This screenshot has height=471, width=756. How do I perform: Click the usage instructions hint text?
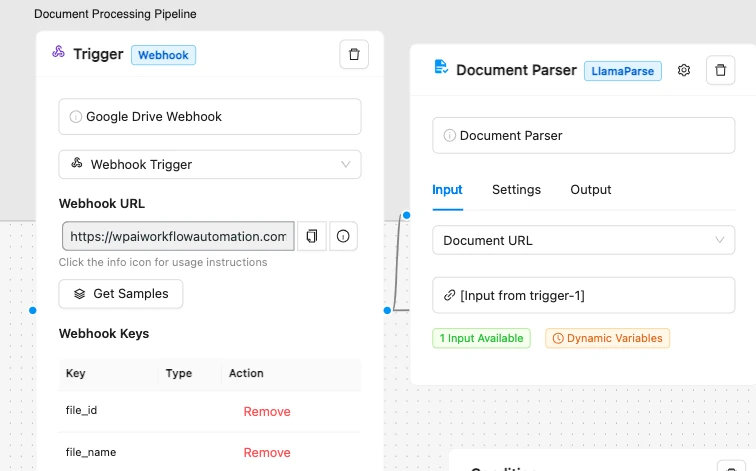[x=163, y=262]
